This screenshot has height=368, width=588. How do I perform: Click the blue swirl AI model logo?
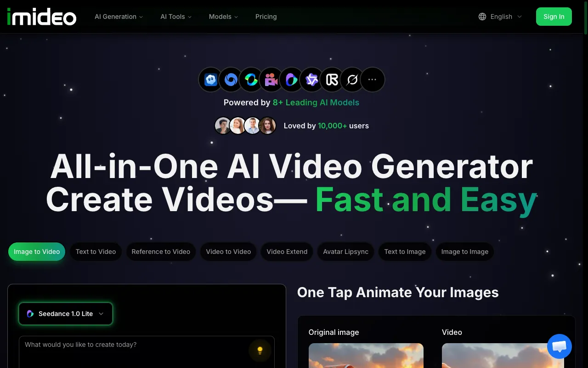[x=231, y=79]
